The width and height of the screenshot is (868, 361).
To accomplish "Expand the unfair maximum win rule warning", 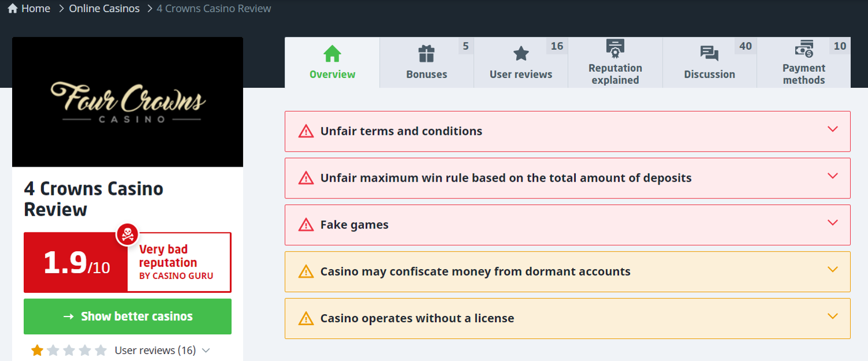I will coord(833,176).
